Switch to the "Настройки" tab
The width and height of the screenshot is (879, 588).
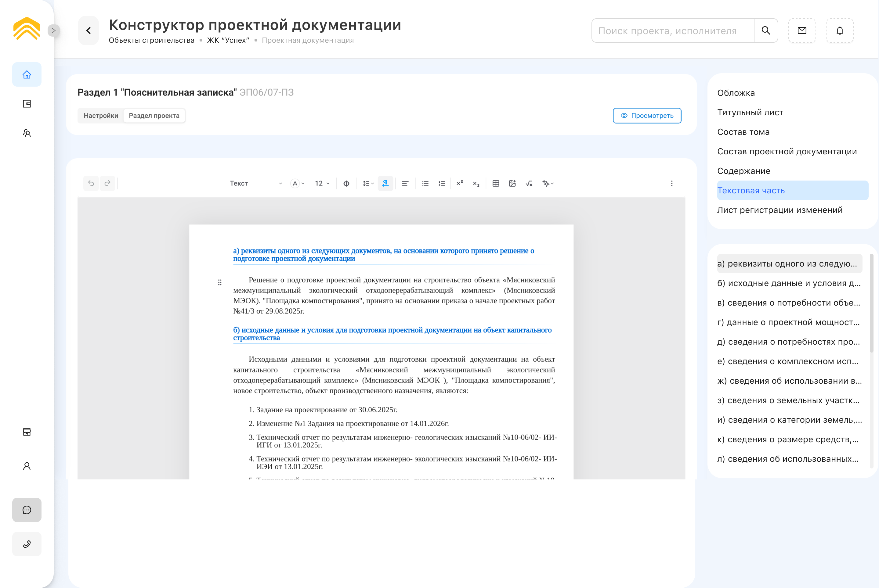coord(101,116)
